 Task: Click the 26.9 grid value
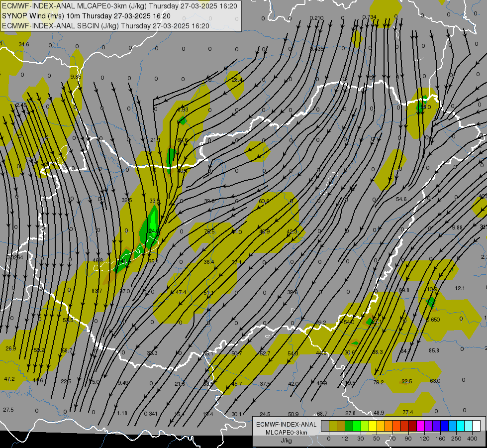(11, 348)
